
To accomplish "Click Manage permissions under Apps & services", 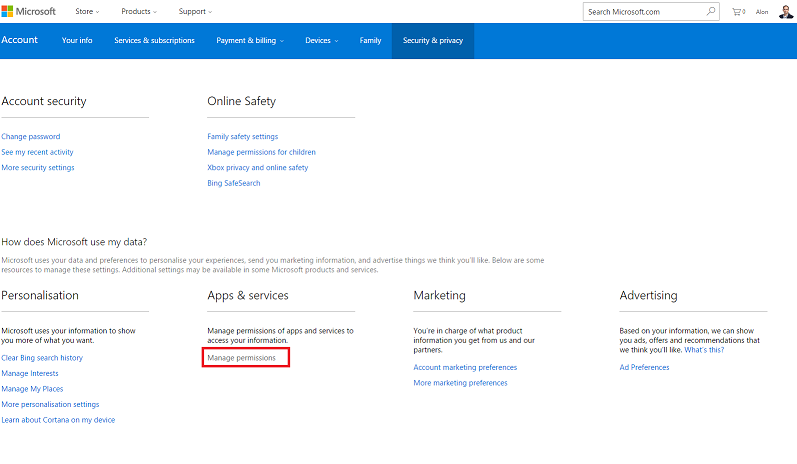I will 241,358.
